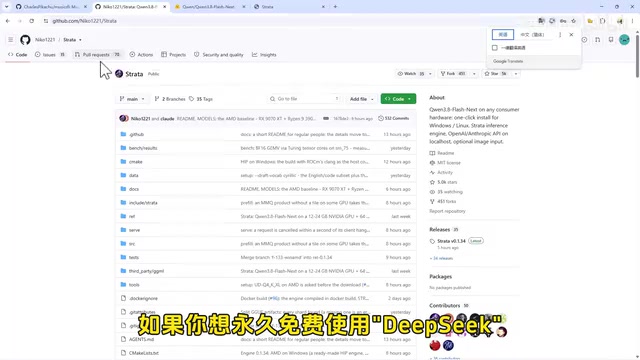Screen dimensions: 640x360
Task: Select Chinese Simplified in translate popup
Action: (532, 35)
